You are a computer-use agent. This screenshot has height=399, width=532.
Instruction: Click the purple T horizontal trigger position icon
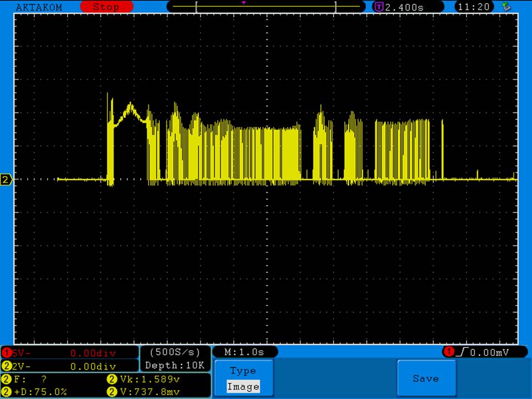(379, 7)
